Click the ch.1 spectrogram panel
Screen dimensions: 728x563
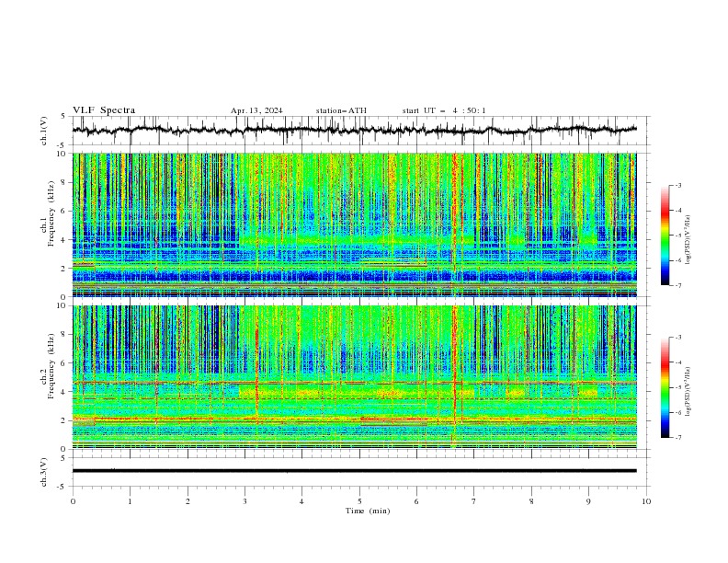point(354,224)
